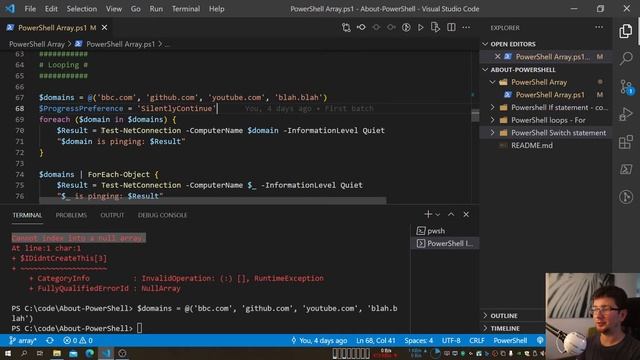Click Ln 68, Col 41 in status bar
Screen dimensions: 640x360
tap(376, 340)
